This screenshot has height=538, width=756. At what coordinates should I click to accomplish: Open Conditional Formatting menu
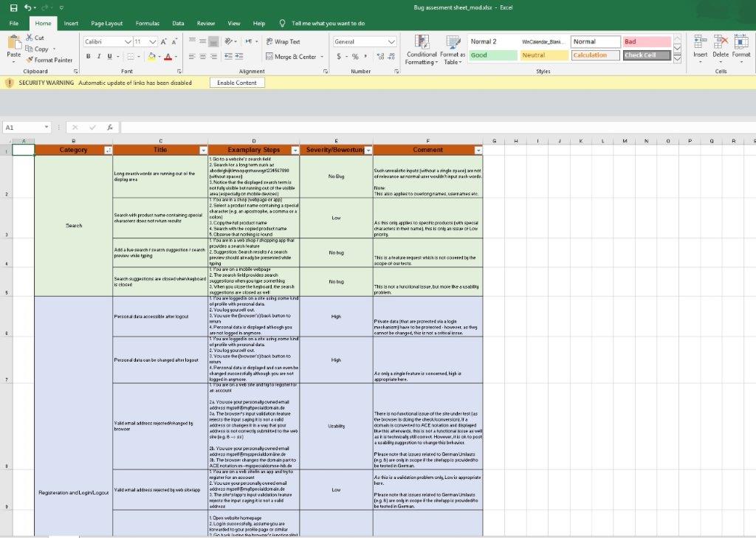coord(422,50)
